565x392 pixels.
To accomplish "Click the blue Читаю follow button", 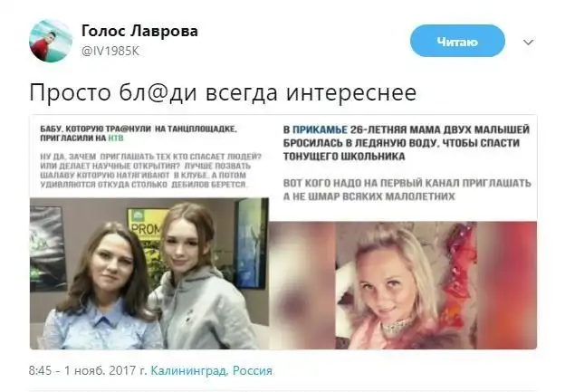I will (x=457, y=41).
